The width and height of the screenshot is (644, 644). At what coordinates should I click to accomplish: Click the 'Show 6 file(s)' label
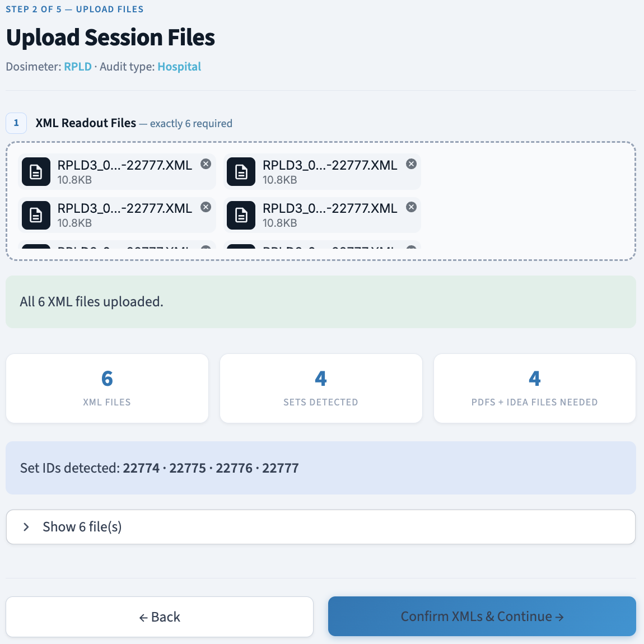click(x=82, y=527)
